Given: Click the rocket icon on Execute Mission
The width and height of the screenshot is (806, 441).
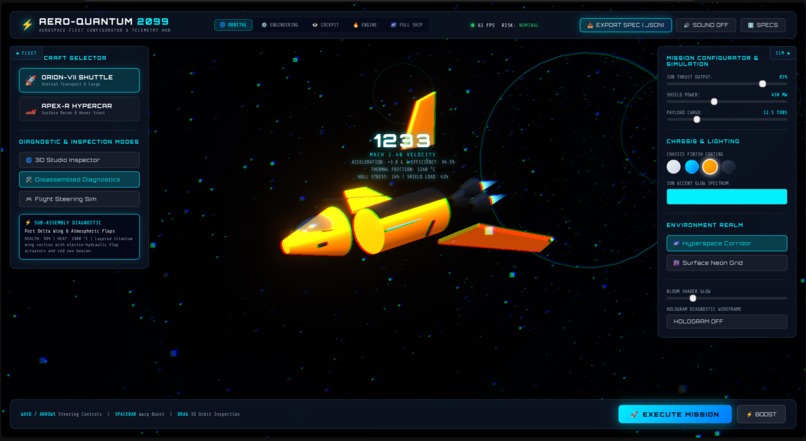Looking at the screenshot, I should (634, 414).
